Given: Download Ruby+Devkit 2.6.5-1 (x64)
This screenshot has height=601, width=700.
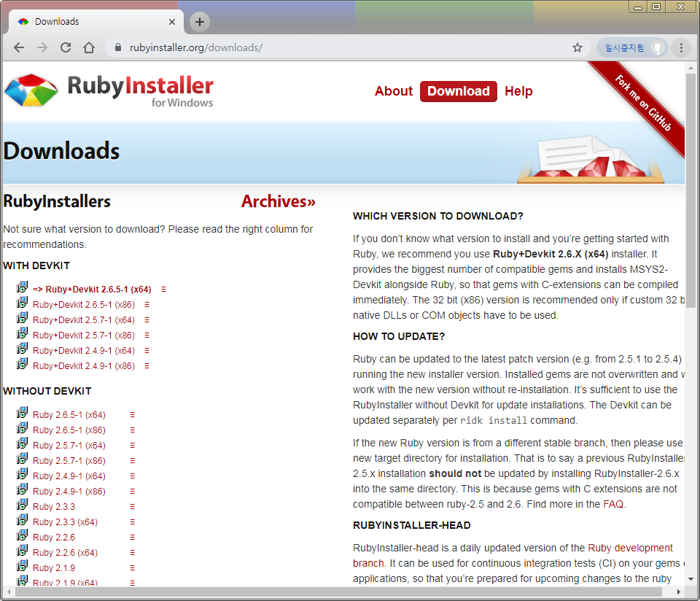Looking at the screenshot, I should tap(92, 290).
